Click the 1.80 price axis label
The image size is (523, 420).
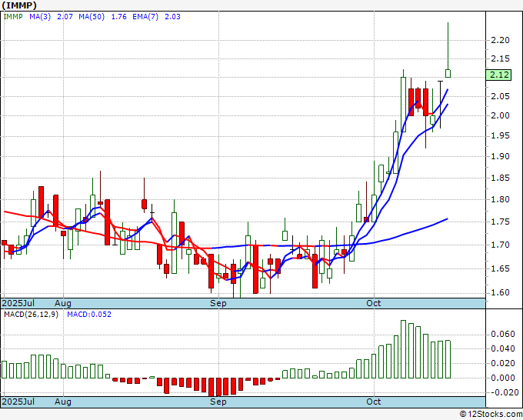tap(500, 200)
